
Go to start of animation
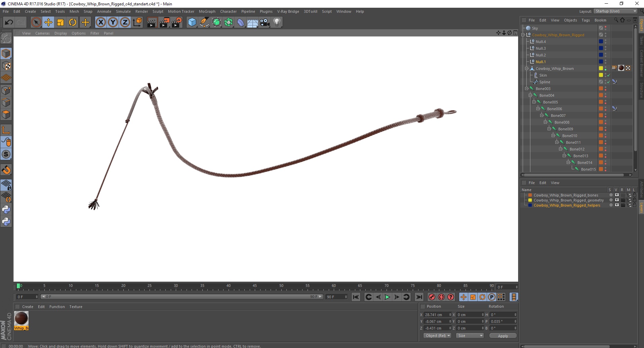pos(356,297)
